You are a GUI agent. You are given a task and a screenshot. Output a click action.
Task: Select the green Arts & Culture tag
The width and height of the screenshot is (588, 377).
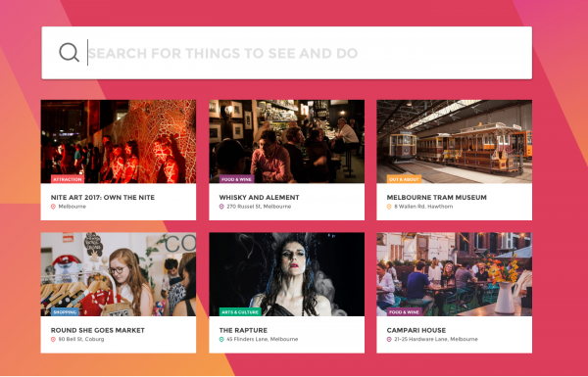coord(240,311)
